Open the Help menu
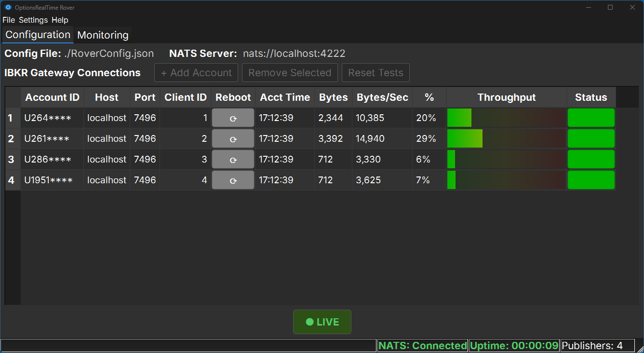This screenshot has width=644, height=353. pos(60,20)
